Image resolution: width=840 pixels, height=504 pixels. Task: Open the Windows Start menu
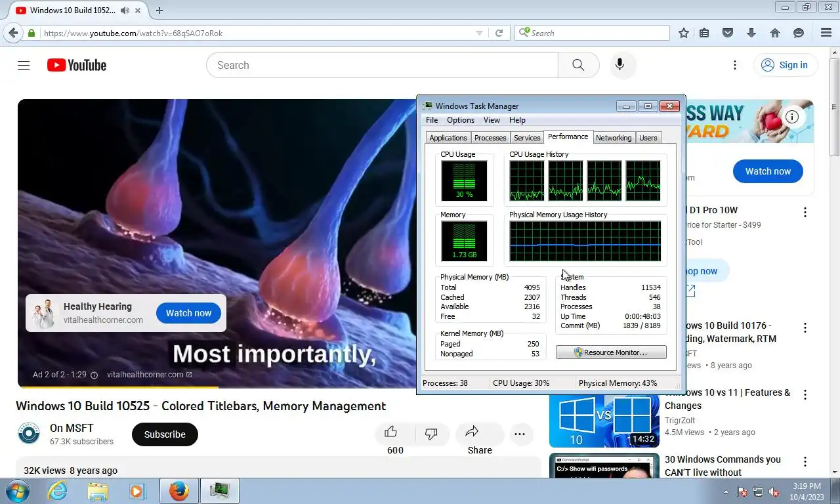pos(18,491)
